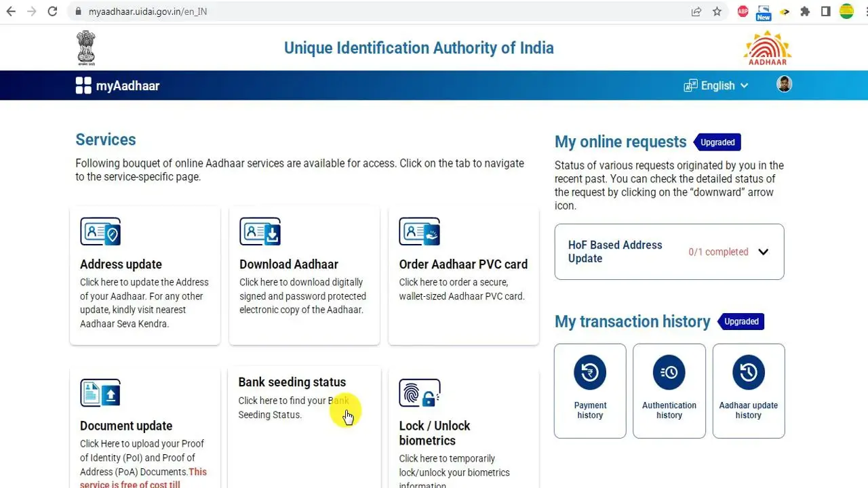Bookmark this page with the star icon
This screenshot has width=868, height=488.
[x=717, y=12]
